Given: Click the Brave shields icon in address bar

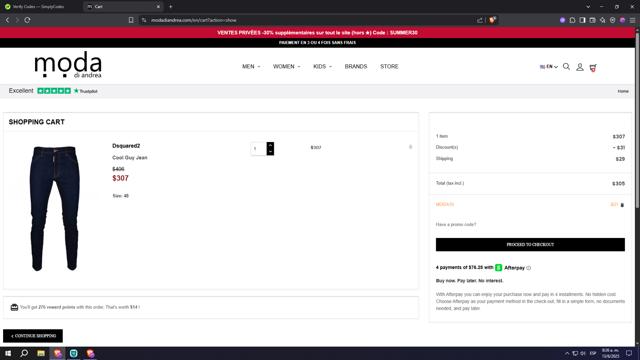Looking at the screenshot, I should 493,20.
